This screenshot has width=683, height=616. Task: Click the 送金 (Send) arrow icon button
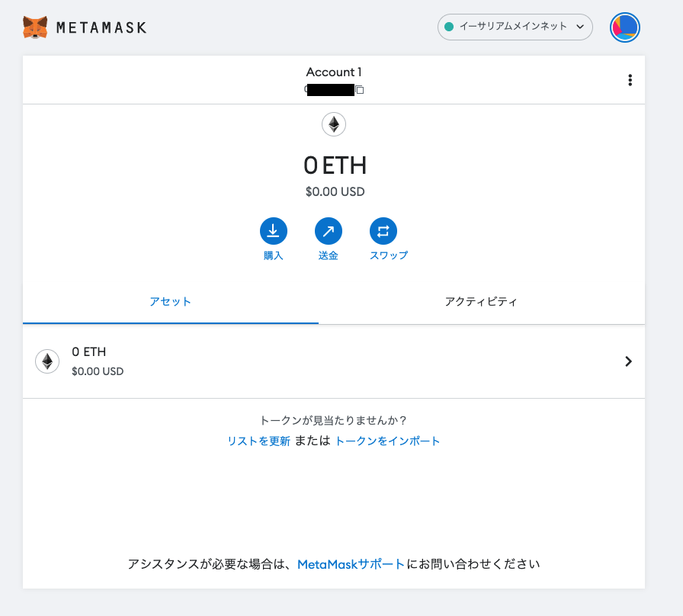329,231
